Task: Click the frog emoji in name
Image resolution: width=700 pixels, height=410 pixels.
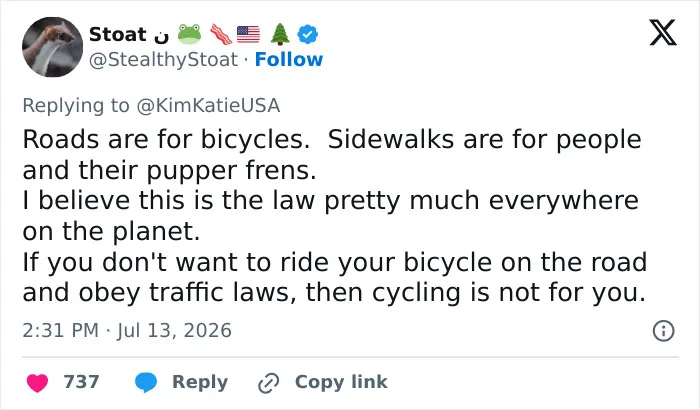Action: [189, 34]
